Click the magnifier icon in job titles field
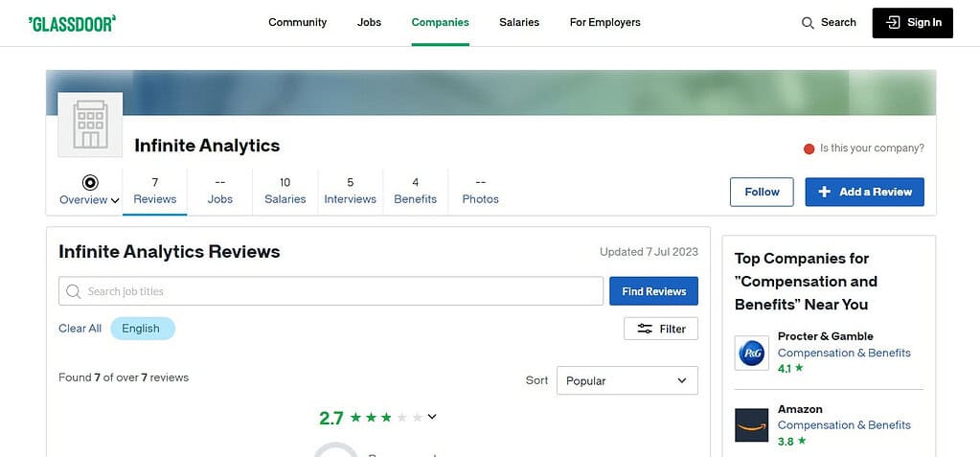The image size is (980, 457). (x=73, y=291)
